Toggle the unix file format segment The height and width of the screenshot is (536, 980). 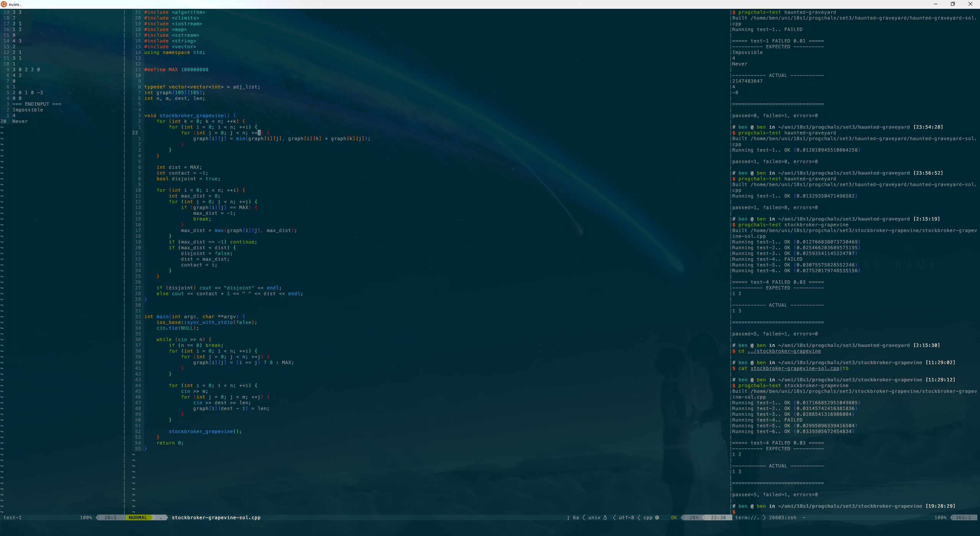click(x=594, y=518)
